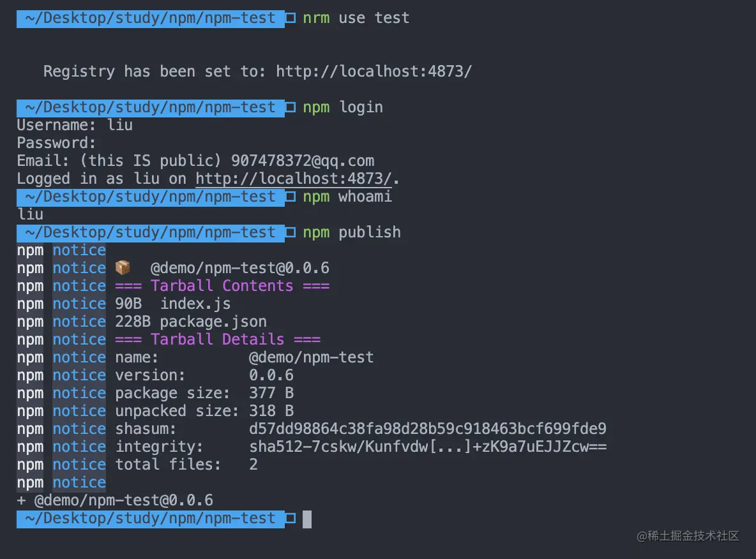Viewport: 756px width, 559px height.
Task: Click the 'npm publish' command text
Action: coord(351,232)
